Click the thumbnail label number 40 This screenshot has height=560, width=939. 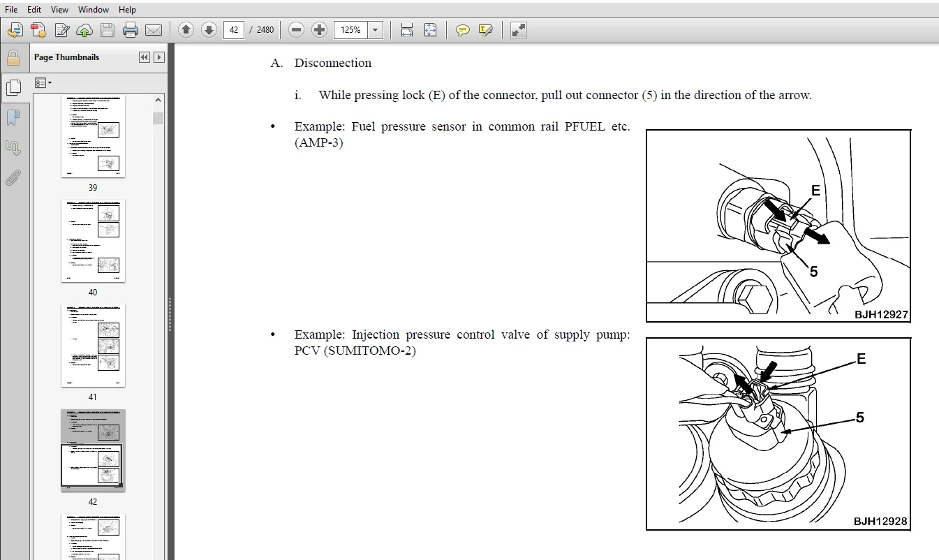pos(93,292)
